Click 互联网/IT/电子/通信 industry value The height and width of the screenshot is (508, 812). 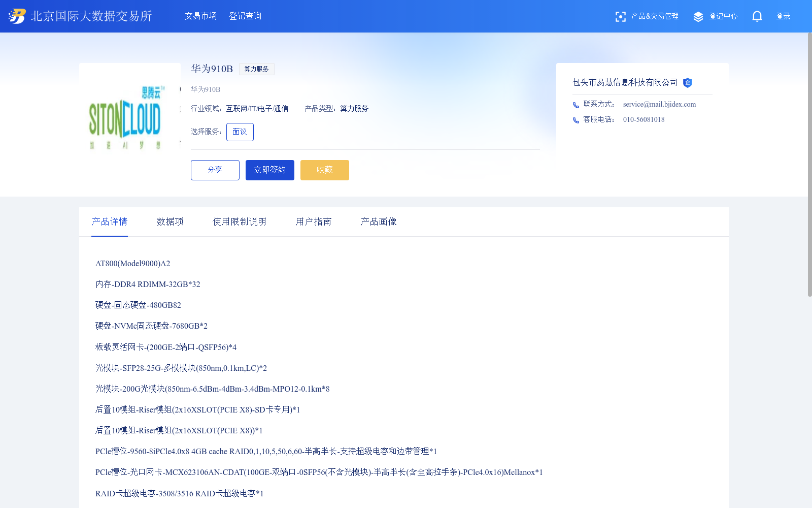pyautogui.click(x=257, y=109)
